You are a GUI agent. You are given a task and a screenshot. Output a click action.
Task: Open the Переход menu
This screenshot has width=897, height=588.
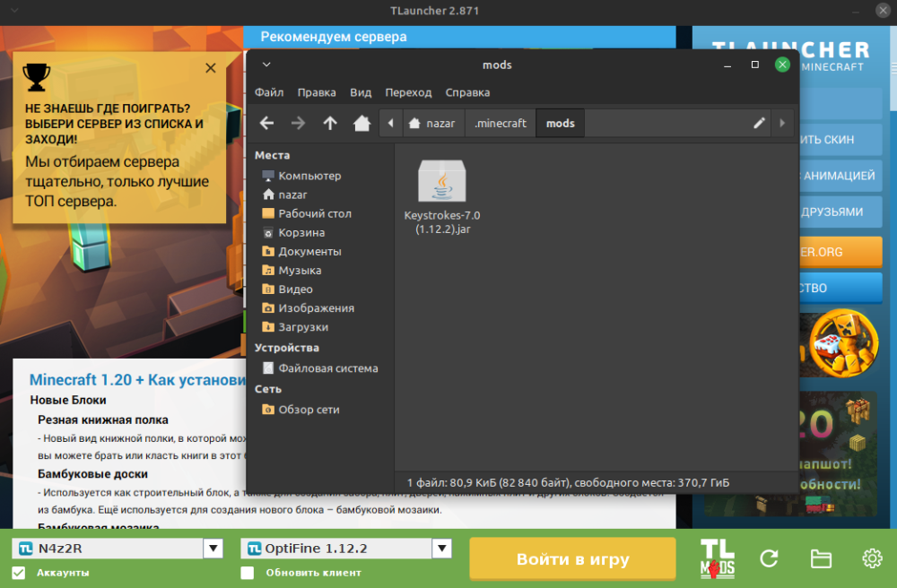pyautogui.click(x=408, y=92)
